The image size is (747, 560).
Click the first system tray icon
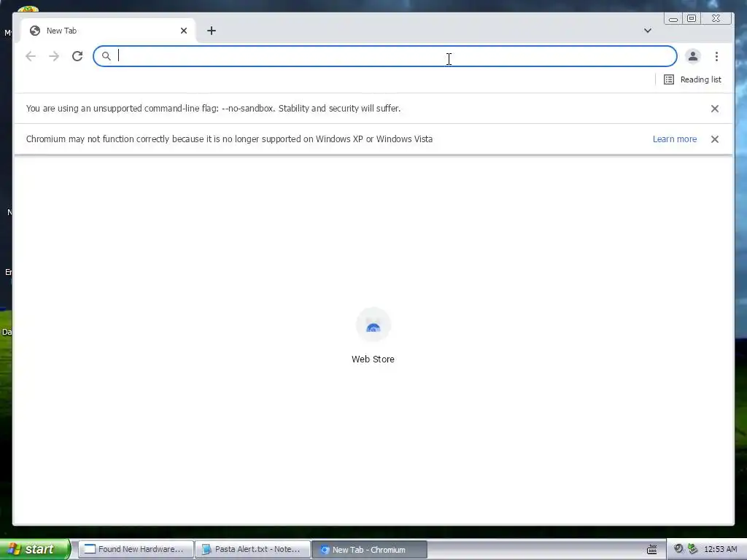tap(678, 549)
